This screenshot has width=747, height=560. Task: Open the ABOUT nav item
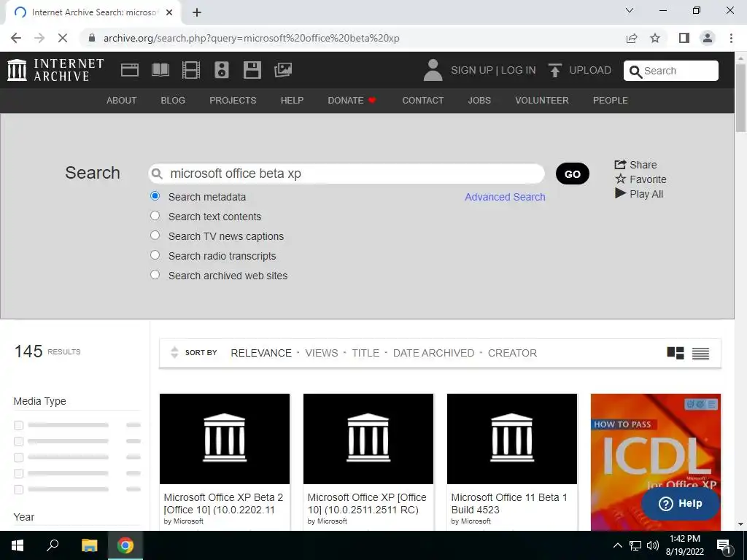[122, 101]
